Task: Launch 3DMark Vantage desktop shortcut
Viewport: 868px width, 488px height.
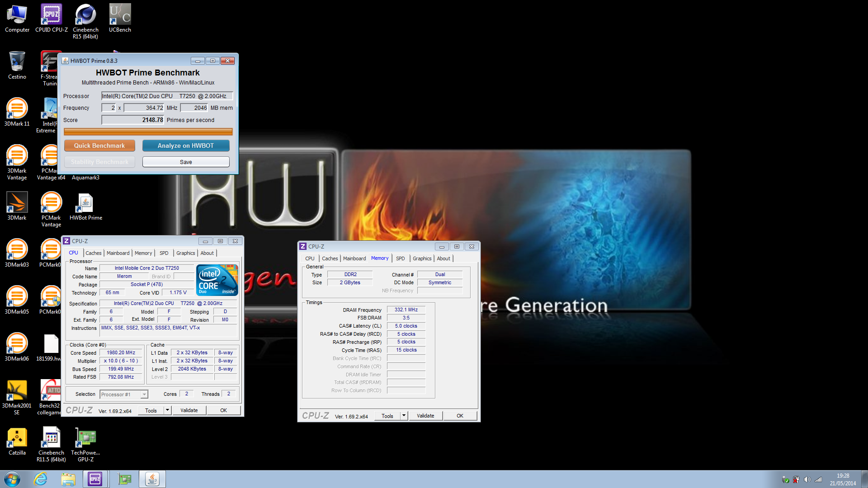Action: pos(17,163)
